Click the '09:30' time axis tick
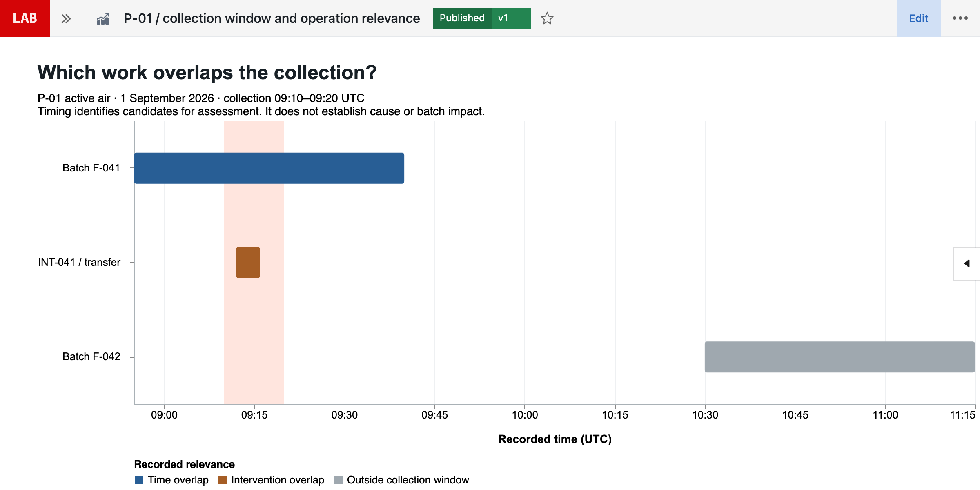This screenshot has width=980, height=490. click(x=345, y=415)
